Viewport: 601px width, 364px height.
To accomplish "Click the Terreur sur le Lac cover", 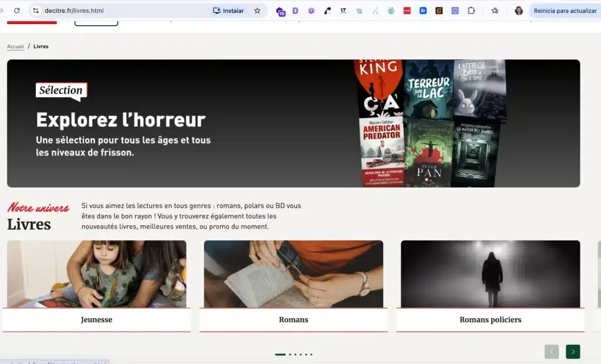I will tap(428, 89).
